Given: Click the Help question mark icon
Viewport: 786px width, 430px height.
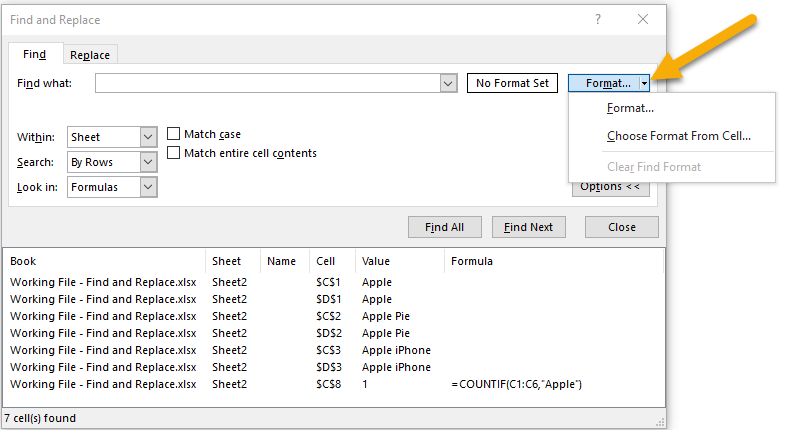Looking at the screenshot, I should (598, 19).
